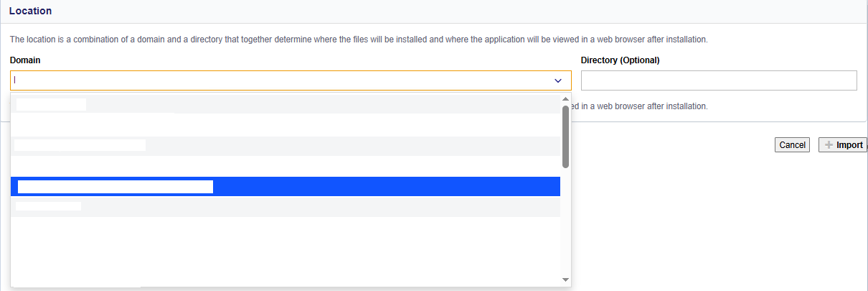
Task: Click the Location section header
Action: 31,11
